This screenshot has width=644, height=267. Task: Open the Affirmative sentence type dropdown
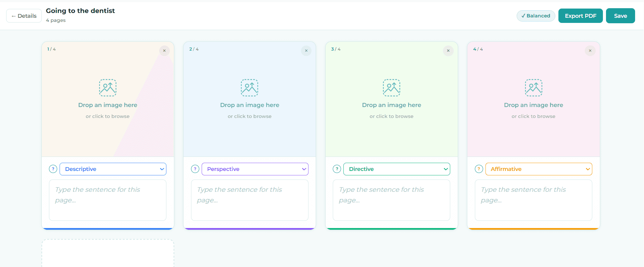tap(539, 169)
